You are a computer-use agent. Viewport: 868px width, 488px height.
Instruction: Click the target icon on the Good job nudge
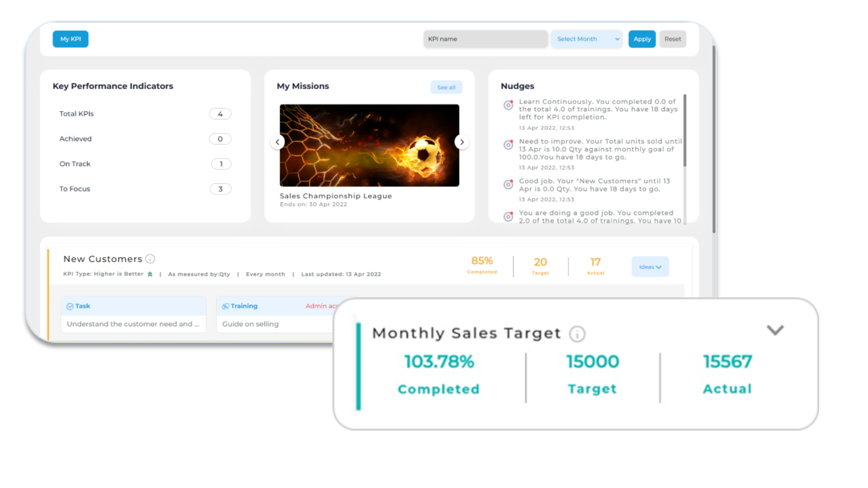point(508,184)
